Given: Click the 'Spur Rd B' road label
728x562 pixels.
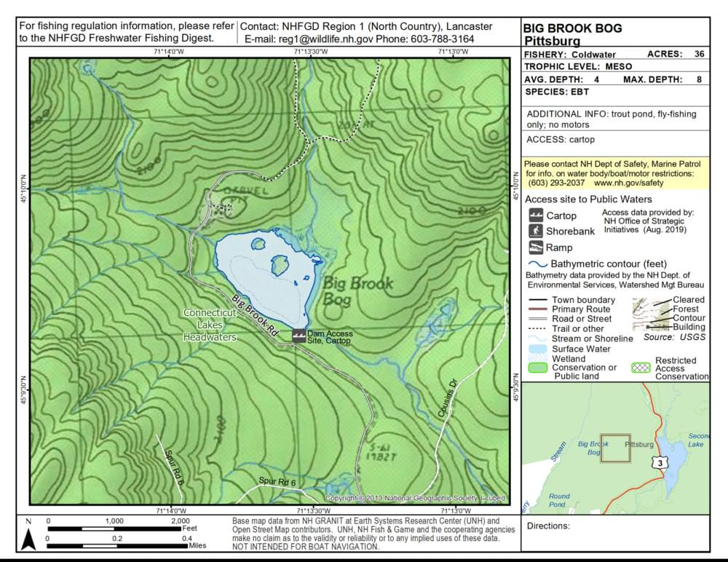Looking at the screenshot, I should pos(175,468).
